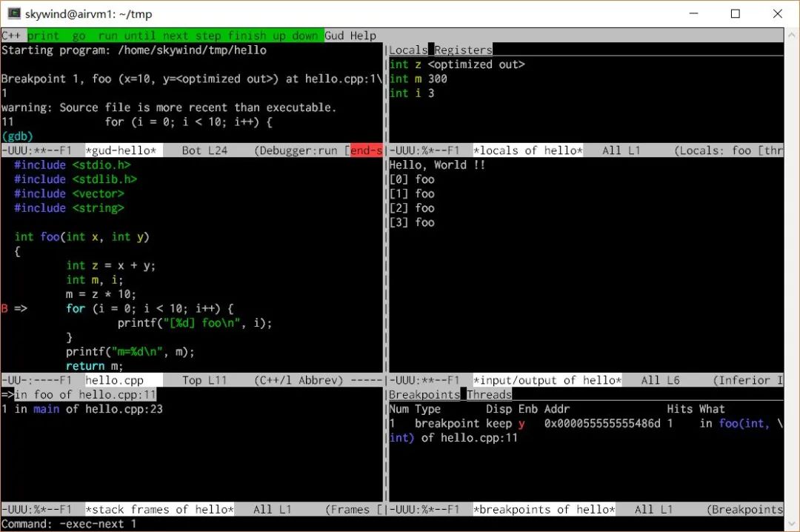
Task: Click the hello.cpp buffer name in mode line
Action: 114,380
